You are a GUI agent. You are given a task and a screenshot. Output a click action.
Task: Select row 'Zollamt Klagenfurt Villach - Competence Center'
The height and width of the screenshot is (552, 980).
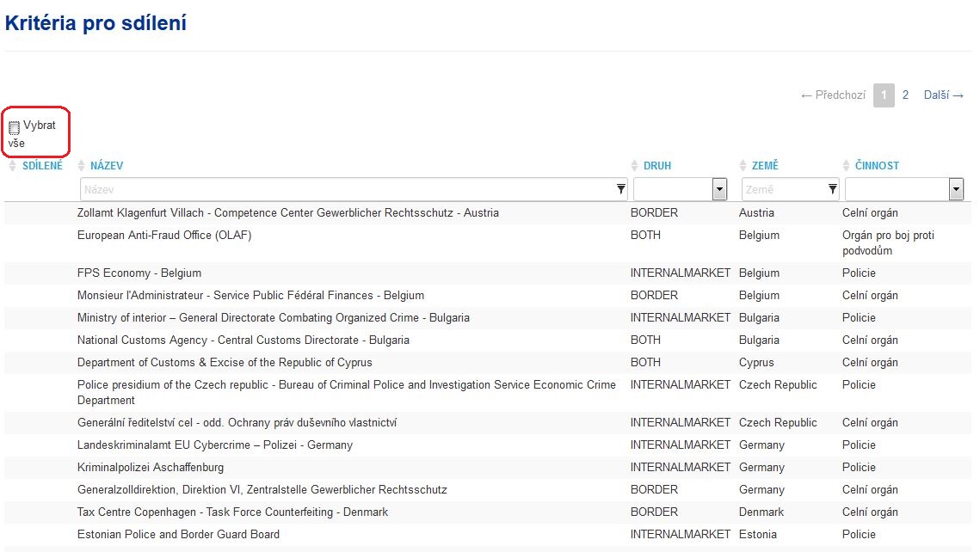pos(488,213)
